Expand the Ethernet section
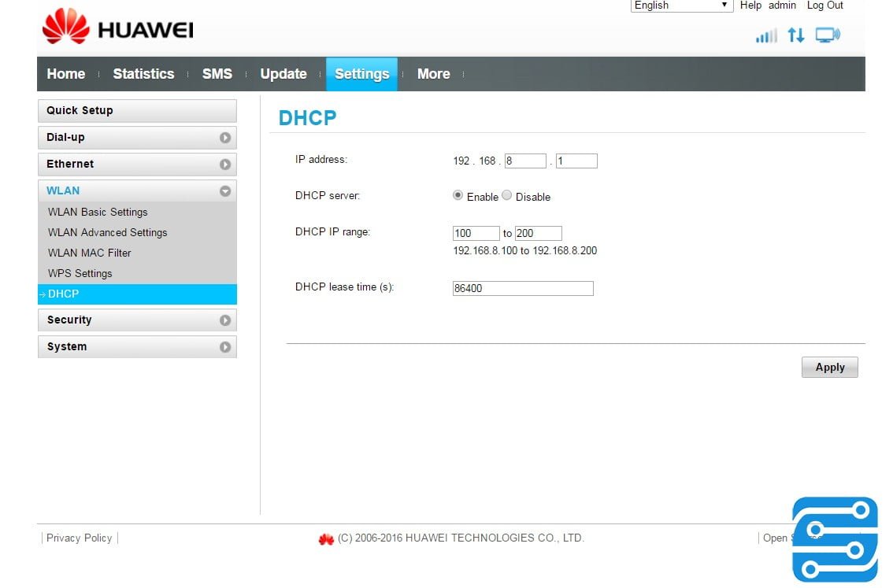Image resolution: width=893 pixels, height=588 pixels. pos(227,164)
